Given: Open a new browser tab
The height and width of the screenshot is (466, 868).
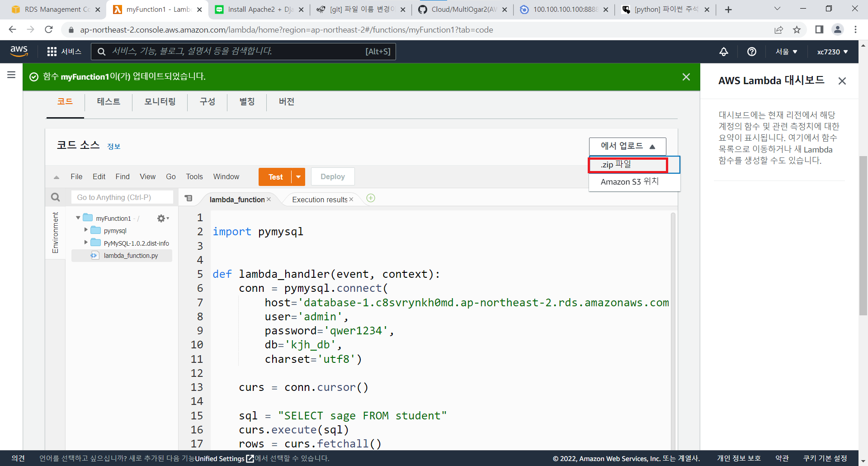Looking at the screenshot, I should click(x=728, y=10).
